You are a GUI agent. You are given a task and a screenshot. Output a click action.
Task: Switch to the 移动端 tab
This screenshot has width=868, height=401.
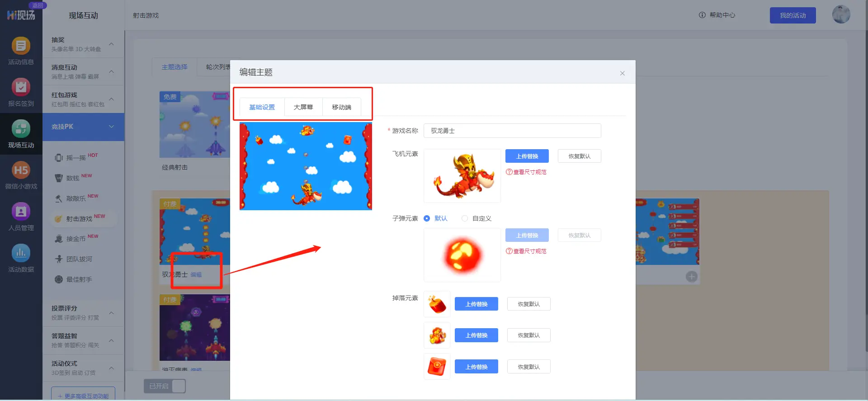click(342, 107)
